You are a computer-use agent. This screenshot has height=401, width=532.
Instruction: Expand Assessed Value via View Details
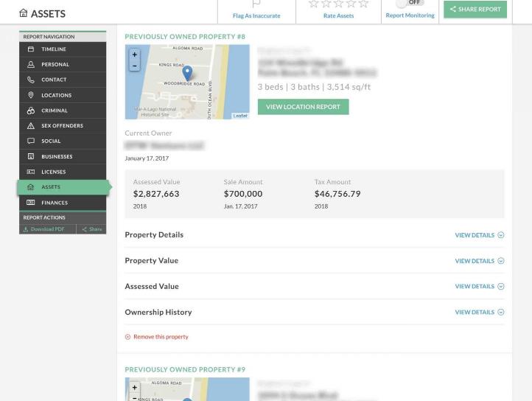pos(480,286)
